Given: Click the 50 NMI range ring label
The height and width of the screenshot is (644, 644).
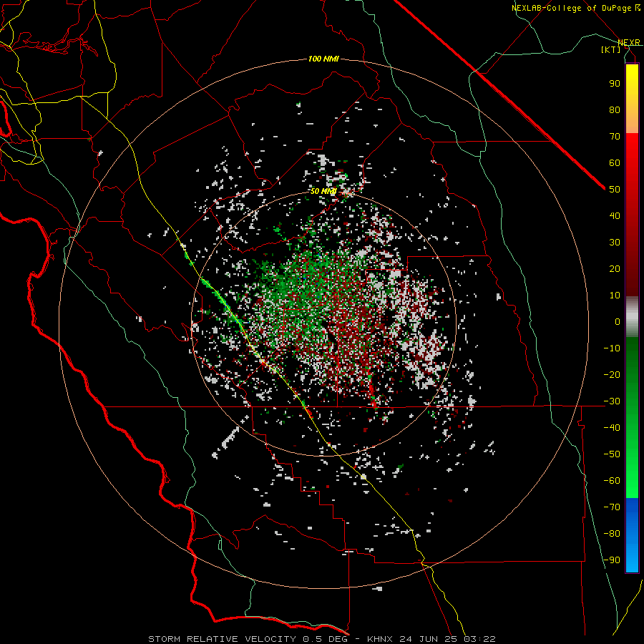Looking at the screenshot, I should (x=323, y=191).
